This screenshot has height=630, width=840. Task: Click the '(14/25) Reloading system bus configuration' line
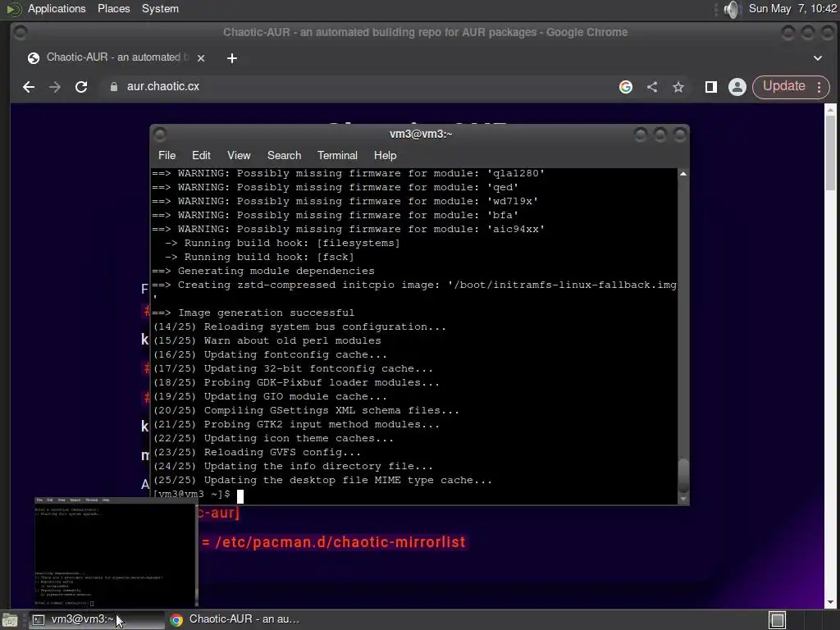tap(299, 326)
